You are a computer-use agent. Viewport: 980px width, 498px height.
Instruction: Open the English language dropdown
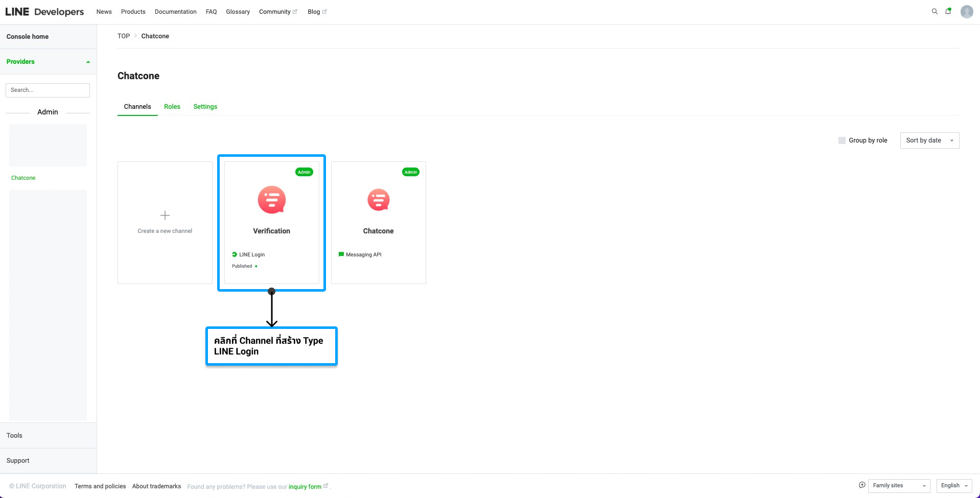pyautogui.click(x=954, y=486)
